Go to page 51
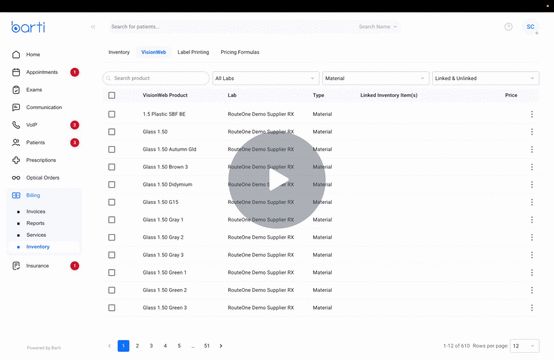 (207, 346)
